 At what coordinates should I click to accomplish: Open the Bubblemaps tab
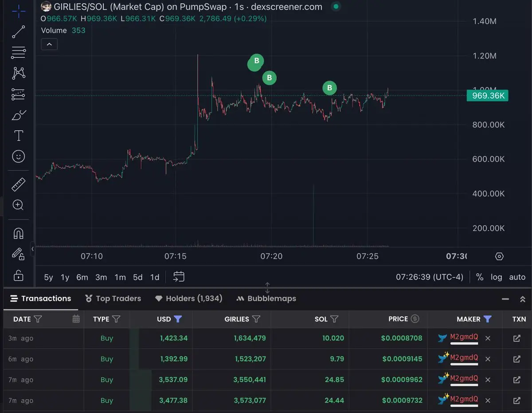pos(266,299)
